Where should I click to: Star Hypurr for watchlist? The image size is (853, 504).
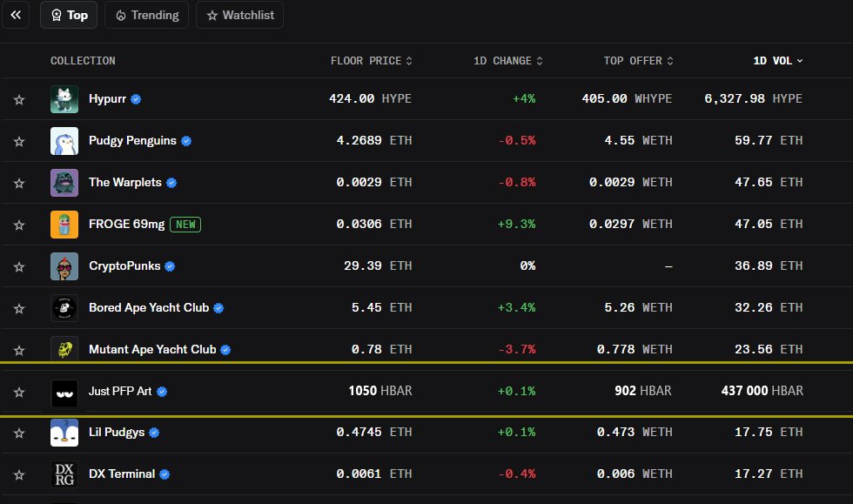pyautogui.click(x=19, y=99)
